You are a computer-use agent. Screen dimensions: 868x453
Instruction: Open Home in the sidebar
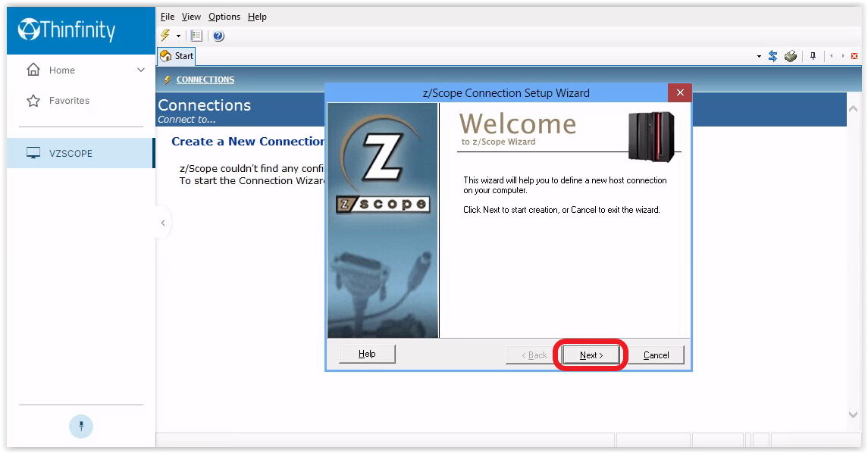62,70
